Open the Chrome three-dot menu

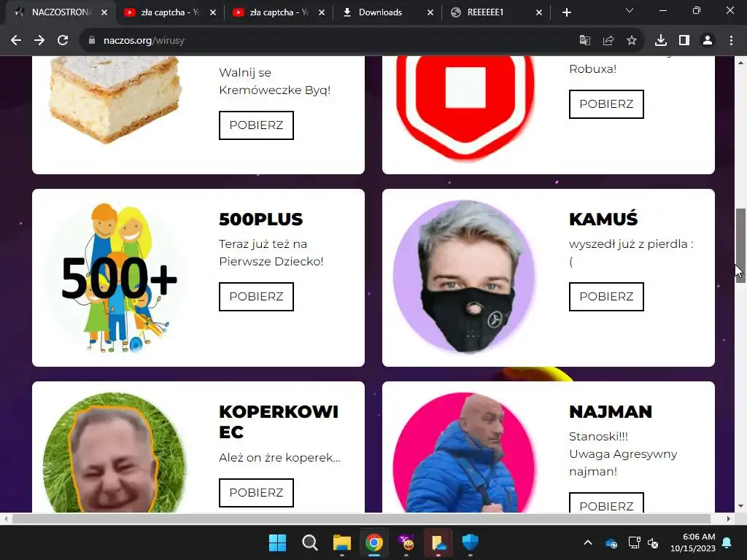731,41
